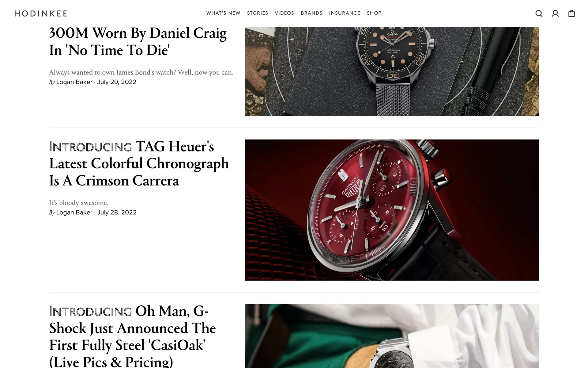
Task: Click author Logan Baker on July 29 article
Action: (74, 82)
